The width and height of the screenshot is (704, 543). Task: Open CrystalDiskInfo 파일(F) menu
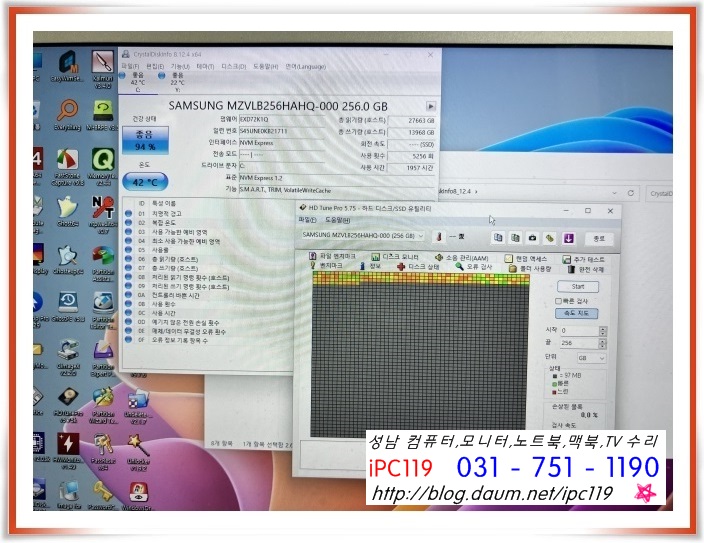coord(130,66)
